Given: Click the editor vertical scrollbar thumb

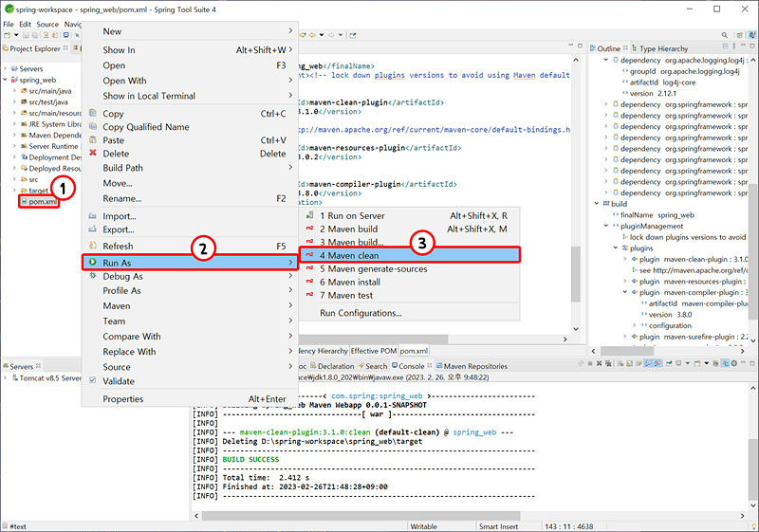Looking at the screenshot, I should pyautogui.click(x=576, y=273).
